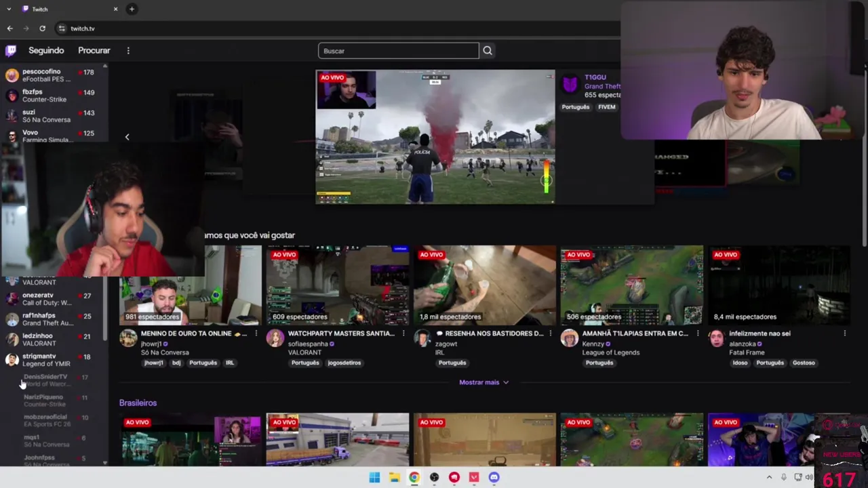
Task: Click sofiaespanha avatar icon
Action: [275, 338]
